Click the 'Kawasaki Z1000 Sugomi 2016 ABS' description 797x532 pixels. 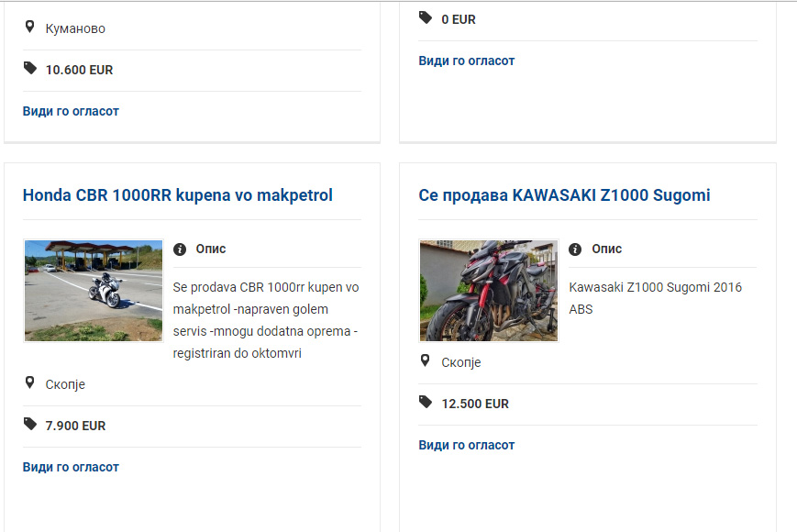pyautogui.click(x=655, y=298)
